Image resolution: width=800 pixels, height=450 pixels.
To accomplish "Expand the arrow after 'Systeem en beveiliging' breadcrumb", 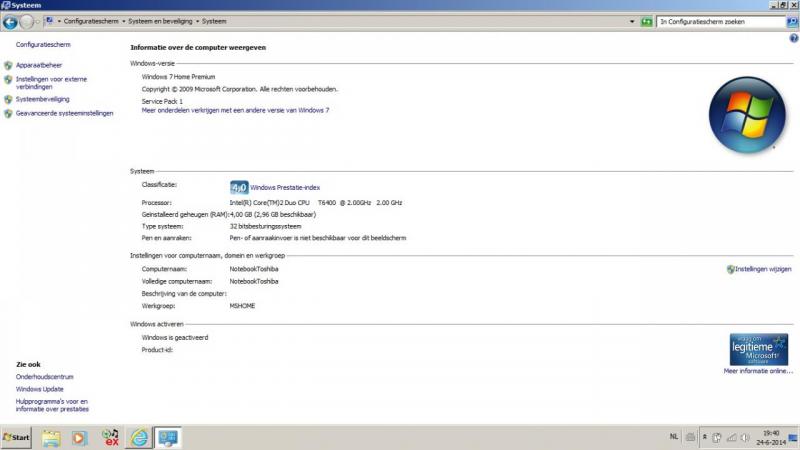I will coord(197,21).
